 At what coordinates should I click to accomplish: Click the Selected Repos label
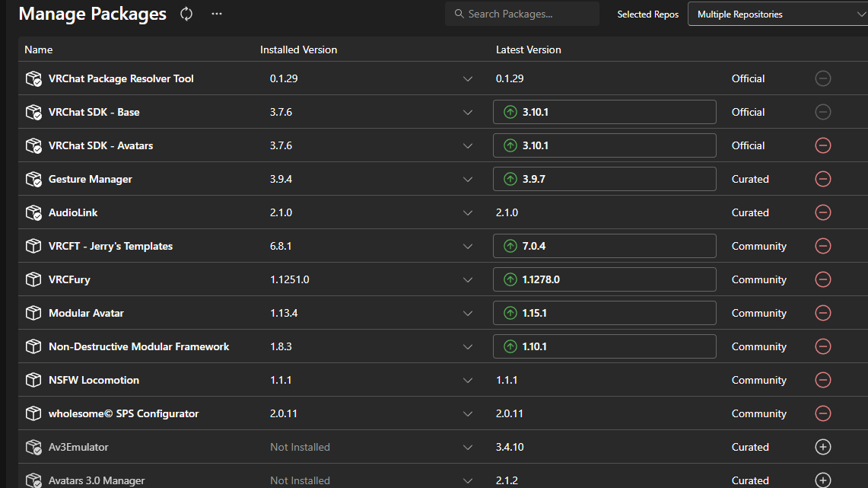click(647, 14)
